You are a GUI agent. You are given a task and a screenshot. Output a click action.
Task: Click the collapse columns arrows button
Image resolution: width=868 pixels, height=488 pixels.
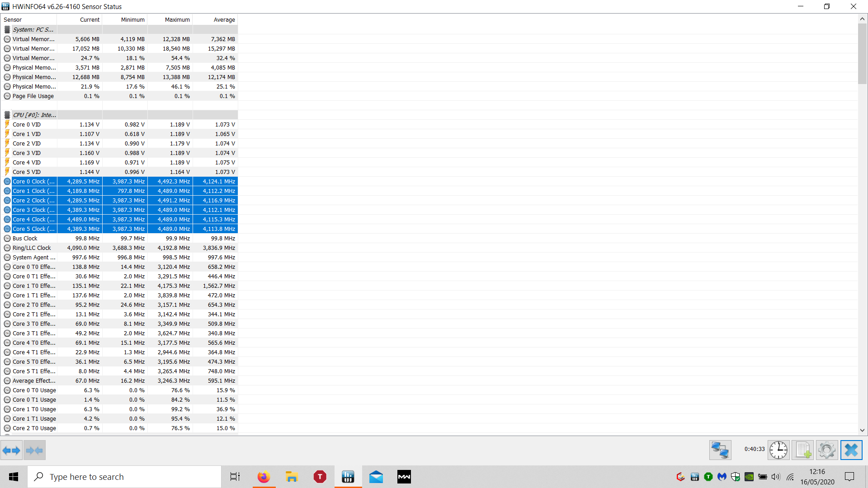[34, 450]
